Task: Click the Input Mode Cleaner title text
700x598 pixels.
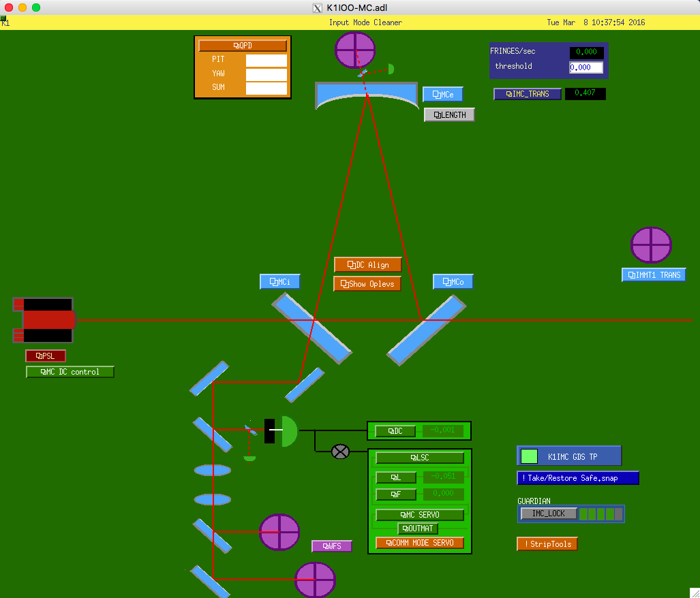Action: 365,22
